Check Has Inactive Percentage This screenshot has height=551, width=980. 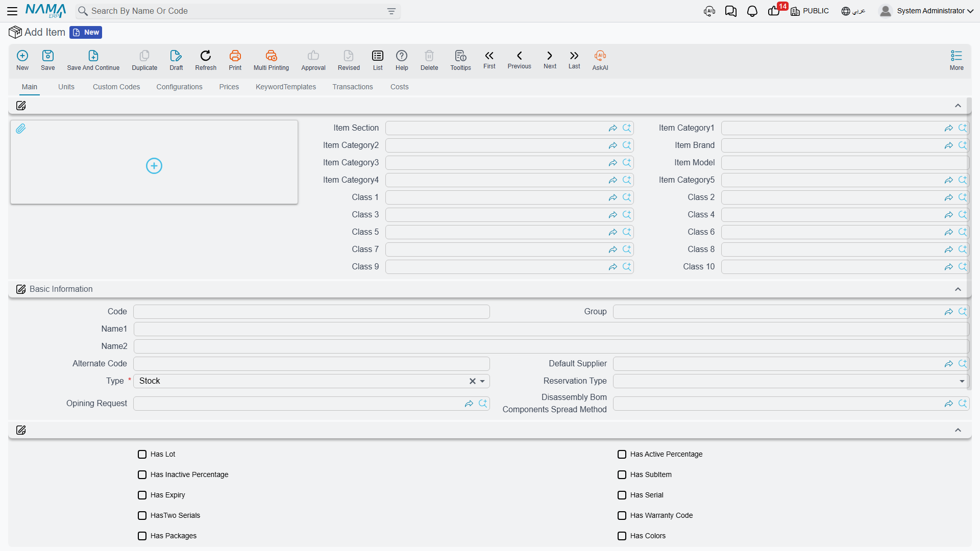[x=142, y=474]
